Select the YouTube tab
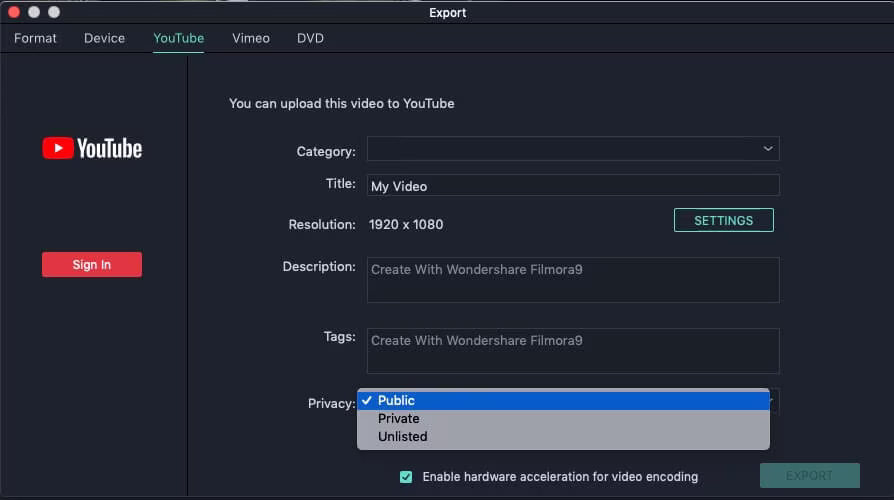 (x=178, y=38)
